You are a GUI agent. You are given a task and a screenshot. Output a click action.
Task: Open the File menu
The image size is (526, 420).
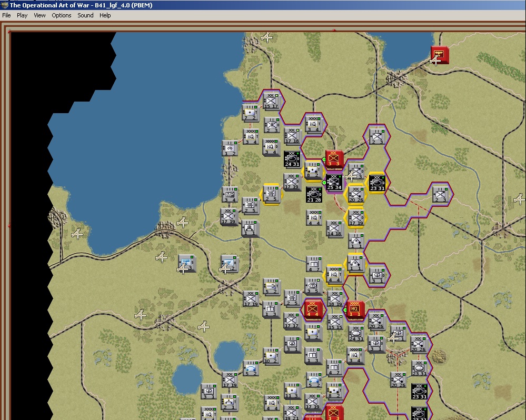pyautogui.click(x=6, y=15)
